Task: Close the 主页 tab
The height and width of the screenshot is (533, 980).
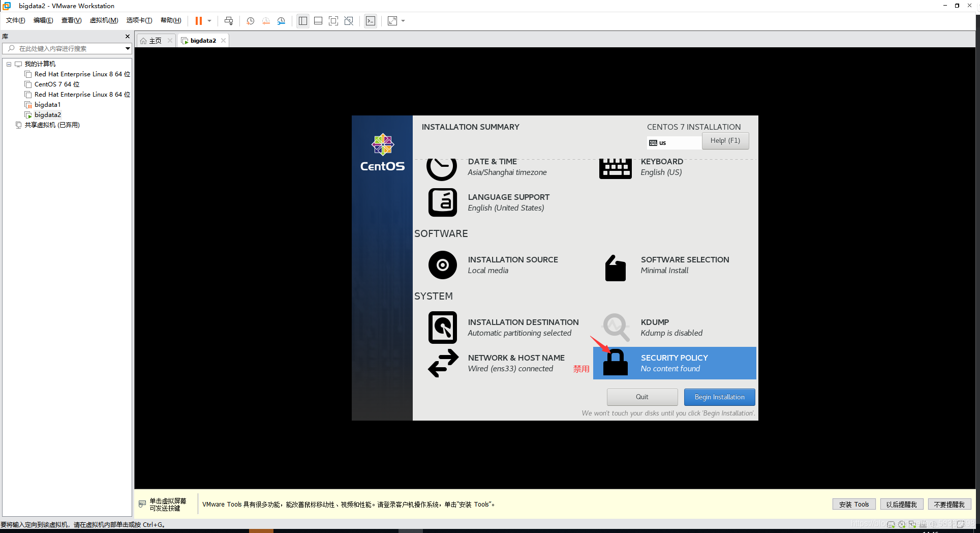Action: pos(170,41)
